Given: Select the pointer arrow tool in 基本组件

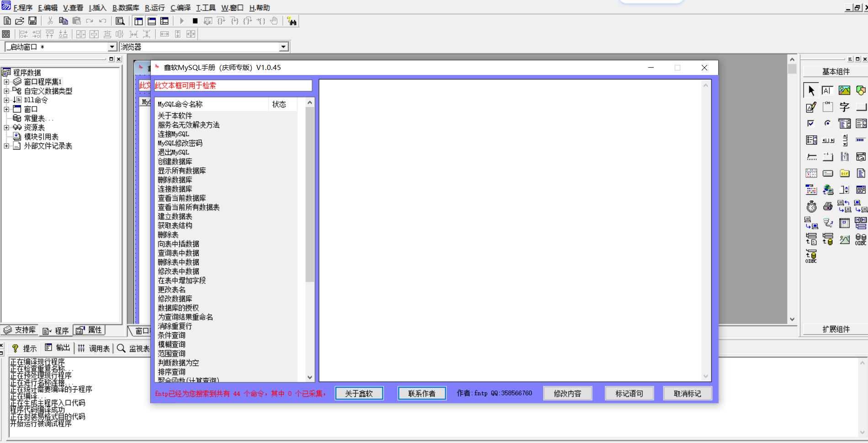Looking at the screenshot, I should [x=811, y=91].
